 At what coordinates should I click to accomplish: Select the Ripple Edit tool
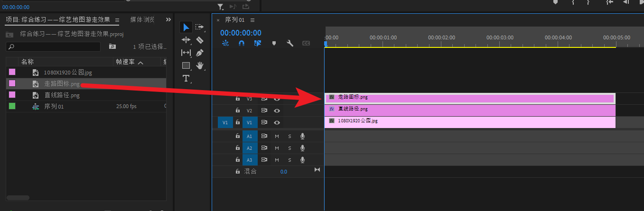pyautogui.click(x=186, y=40)
